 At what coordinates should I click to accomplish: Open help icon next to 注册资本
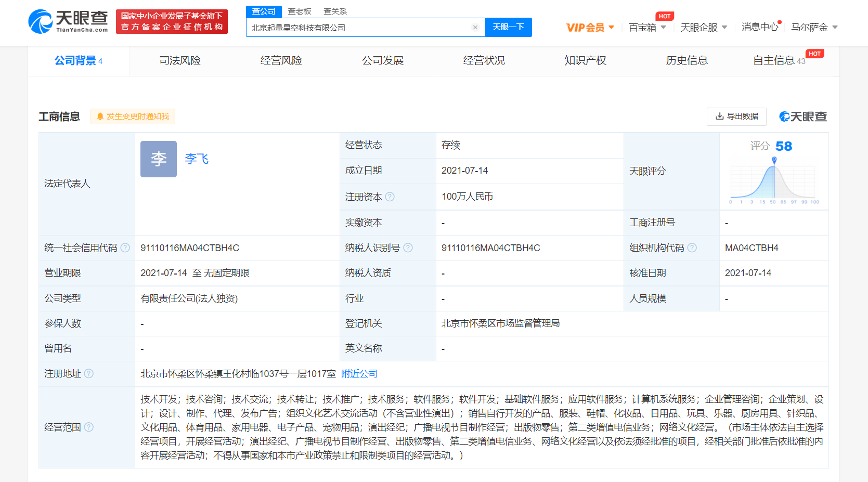pos(390,197)
